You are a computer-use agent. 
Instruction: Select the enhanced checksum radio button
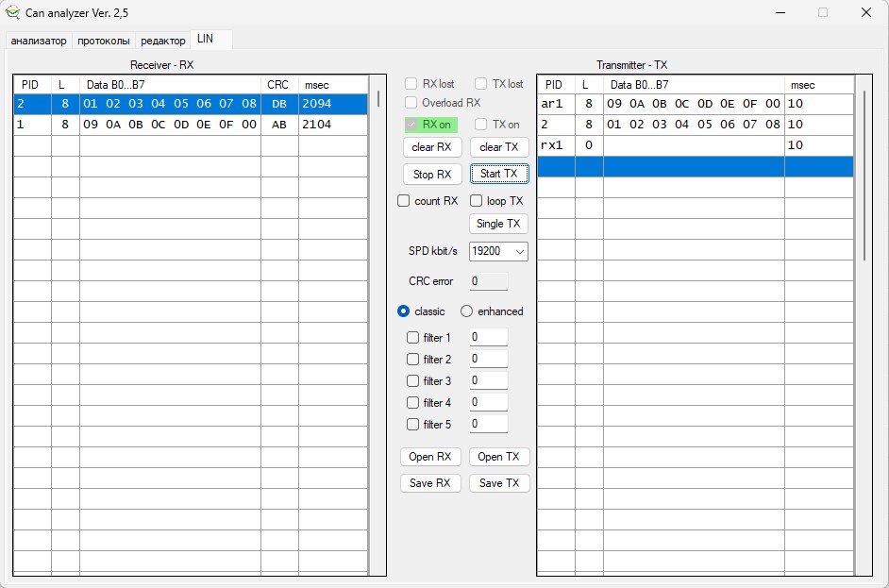pyautogui.click(x=466, y=311)
